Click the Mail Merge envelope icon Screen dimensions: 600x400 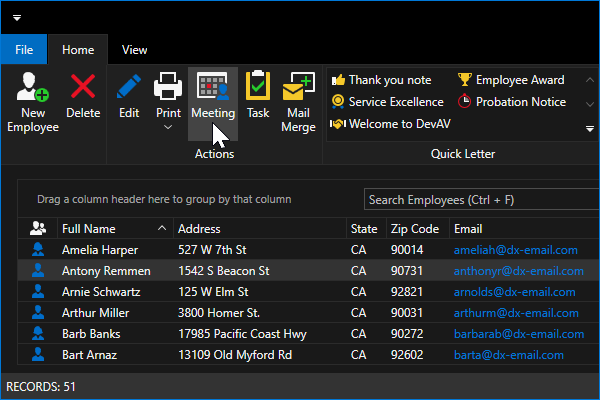point(296,90)
